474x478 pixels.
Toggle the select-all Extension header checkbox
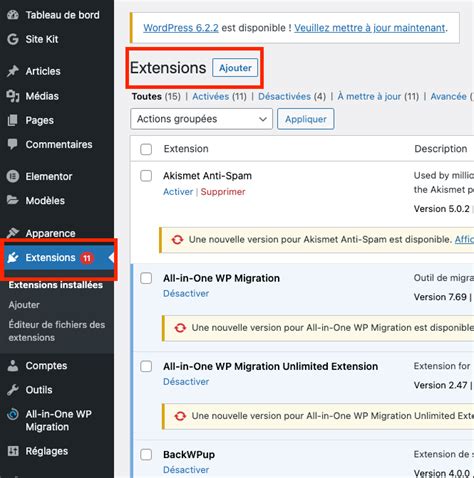(146, 149)
